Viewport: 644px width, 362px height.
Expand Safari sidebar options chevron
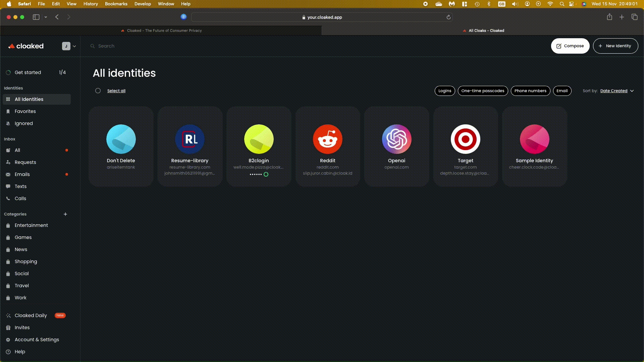pyautogui.click(x=46, y=17)
